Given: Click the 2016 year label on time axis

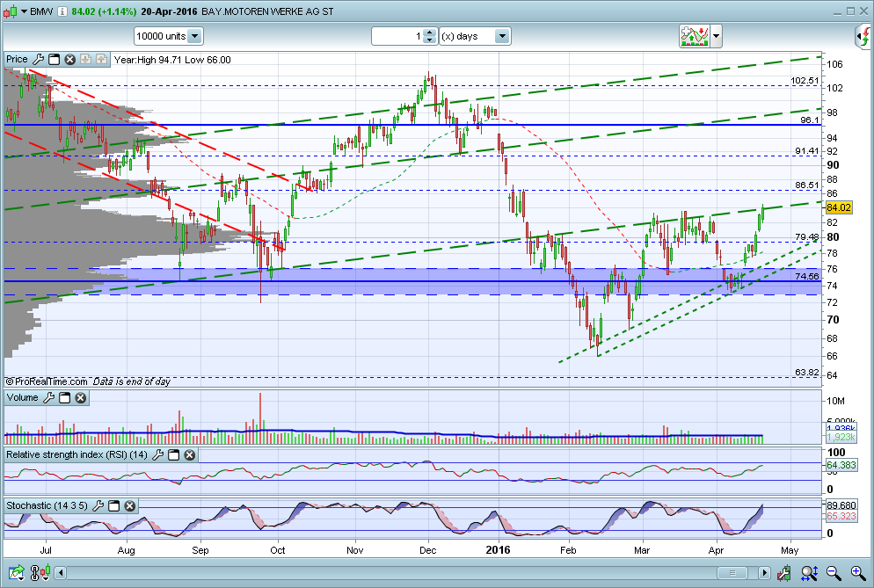Looking at the screenshot, I should point(498,550).
